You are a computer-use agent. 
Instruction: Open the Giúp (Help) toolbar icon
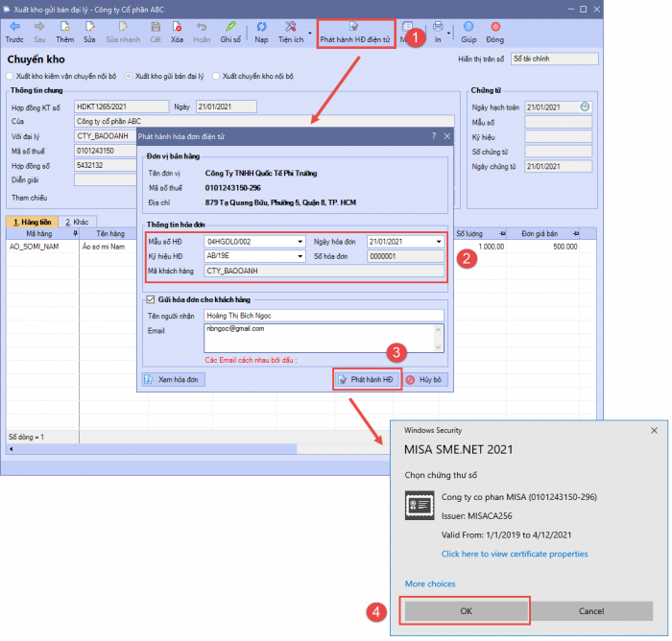[x=468, y=32]
